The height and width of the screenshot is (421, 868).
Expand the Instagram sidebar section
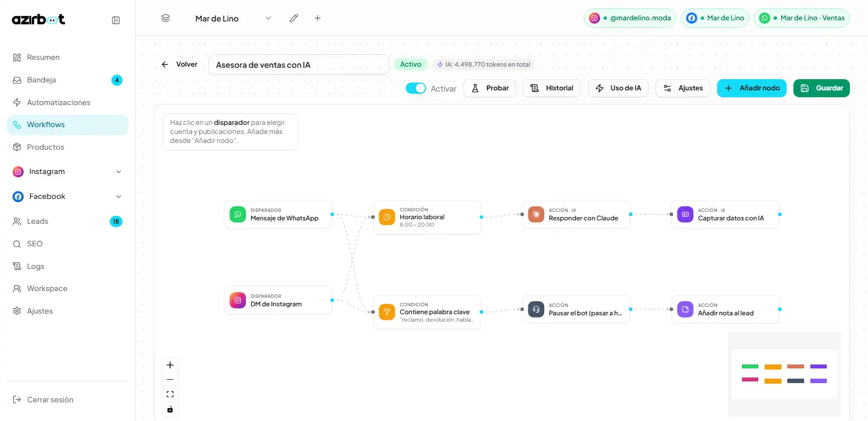pyautogui.click(x=119, y=172)
